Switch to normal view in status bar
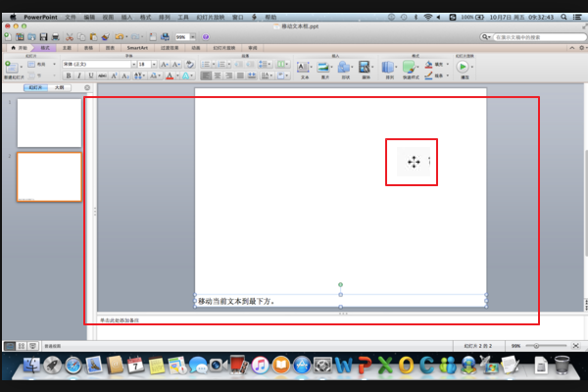This screenshot has width=588, height=392. (10, 346)
